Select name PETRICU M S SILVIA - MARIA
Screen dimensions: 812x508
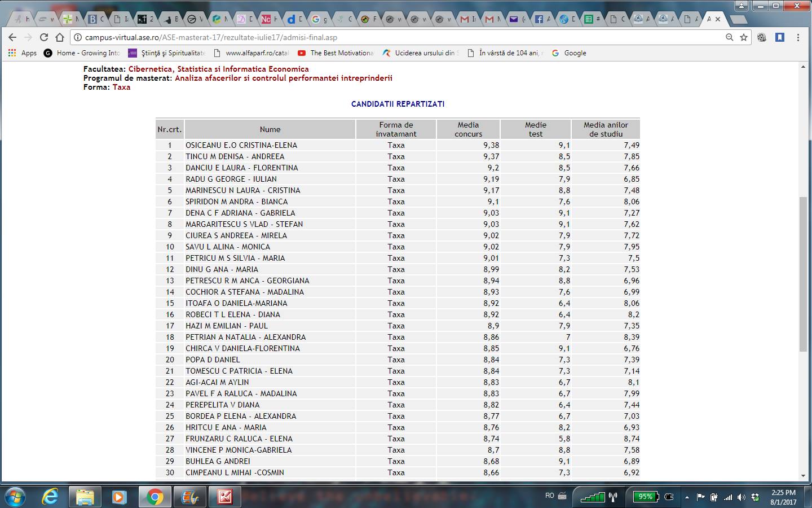click(x=235, y=258)
